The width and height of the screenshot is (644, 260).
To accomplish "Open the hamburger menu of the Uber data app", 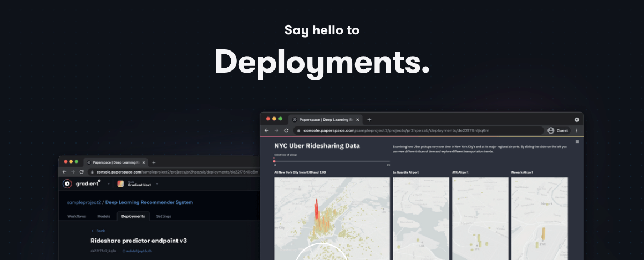I will coord(577,142).
